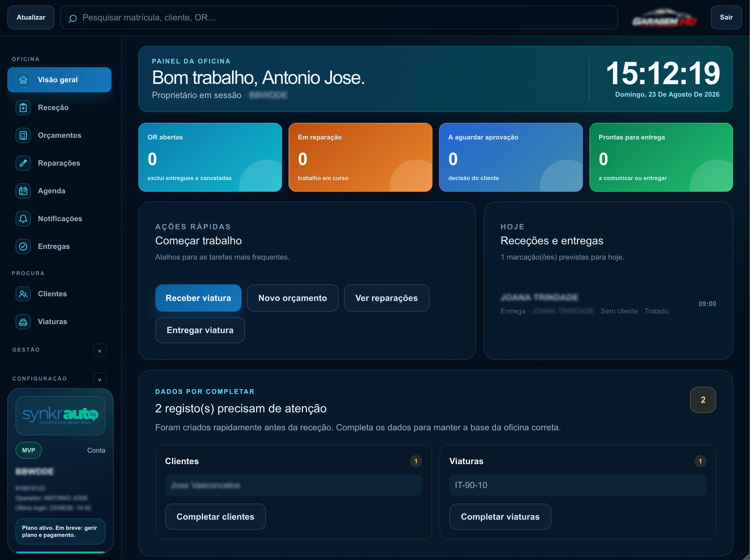Click Ver reparações button
Image resolution: width=750 pixels, height=560 pixels.
(x=386, y=298)
